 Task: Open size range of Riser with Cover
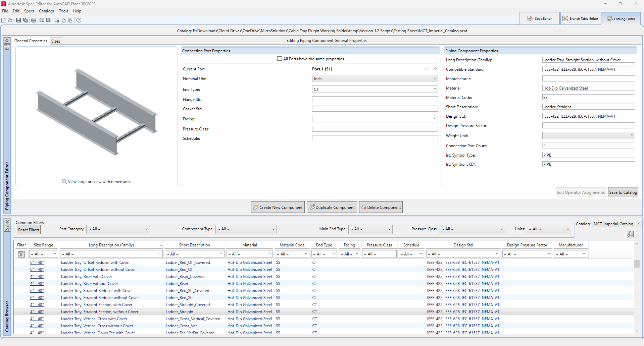(37, 277)
